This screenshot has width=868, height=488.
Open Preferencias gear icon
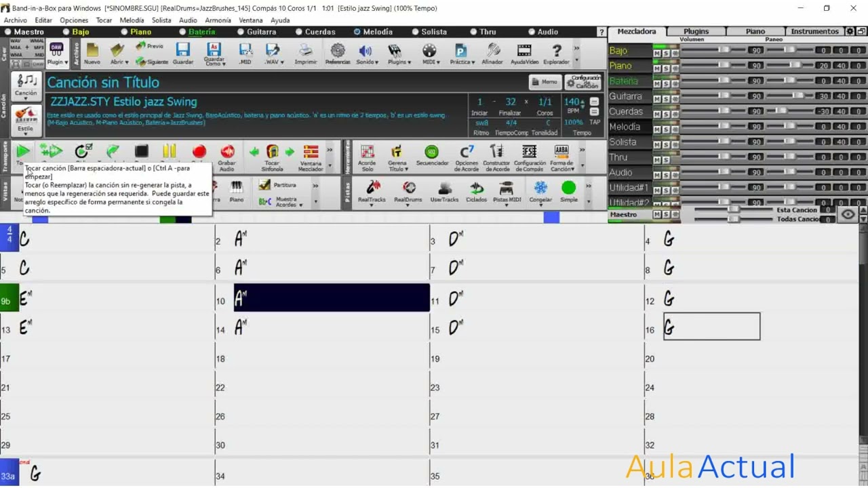point(338,54)
